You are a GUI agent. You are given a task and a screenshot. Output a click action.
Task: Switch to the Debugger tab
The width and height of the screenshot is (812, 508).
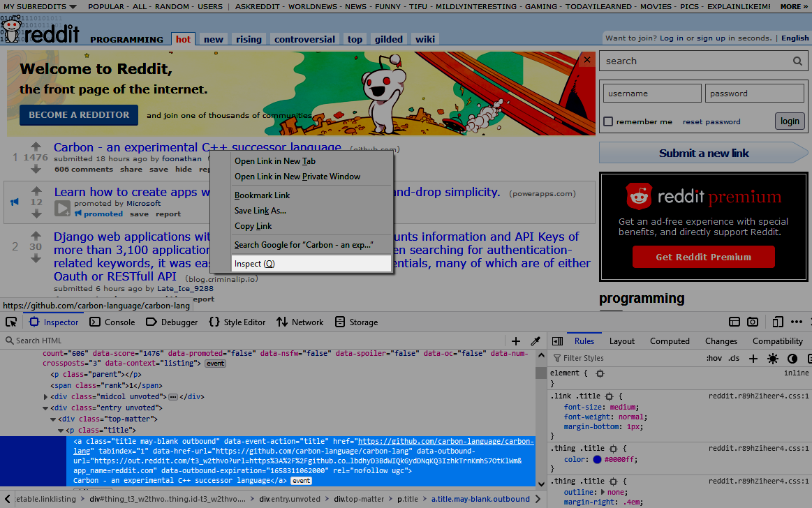[172, 322]
